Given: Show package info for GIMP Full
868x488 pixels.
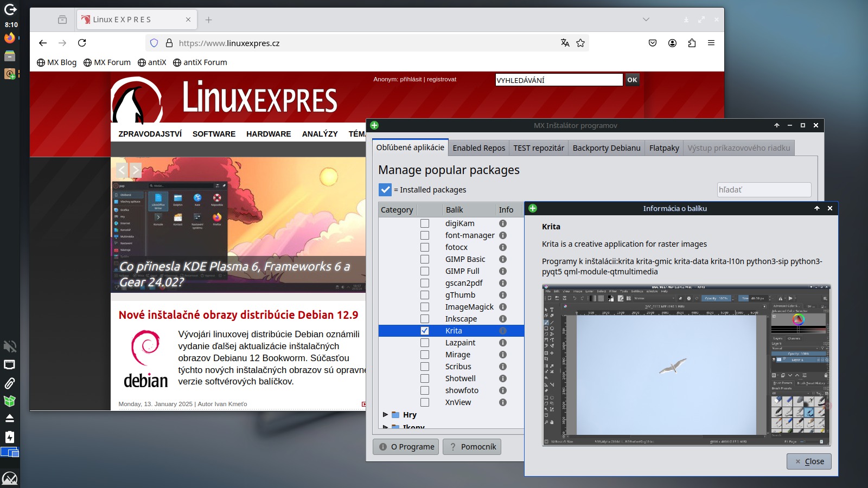Looking at the screenshot, I should 503,271.
